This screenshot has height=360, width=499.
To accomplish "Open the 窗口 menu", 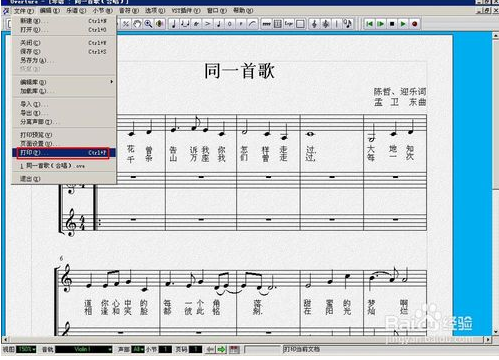I will click(217, 11).
